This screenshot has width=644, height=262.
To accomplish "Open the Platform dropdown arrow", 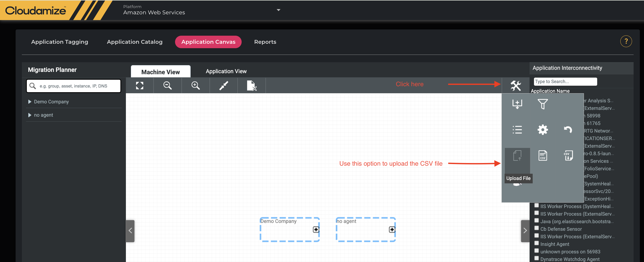I will point(278,10).
